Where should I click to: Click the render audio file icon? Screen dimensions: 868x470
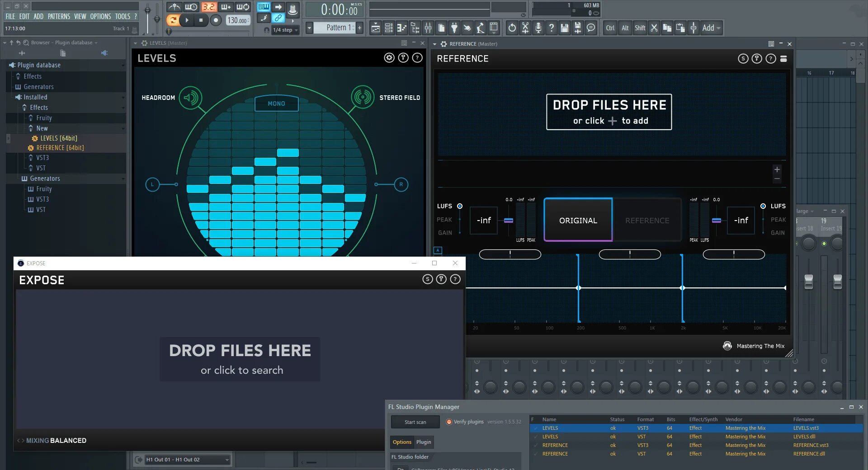[x=577, y=28]
